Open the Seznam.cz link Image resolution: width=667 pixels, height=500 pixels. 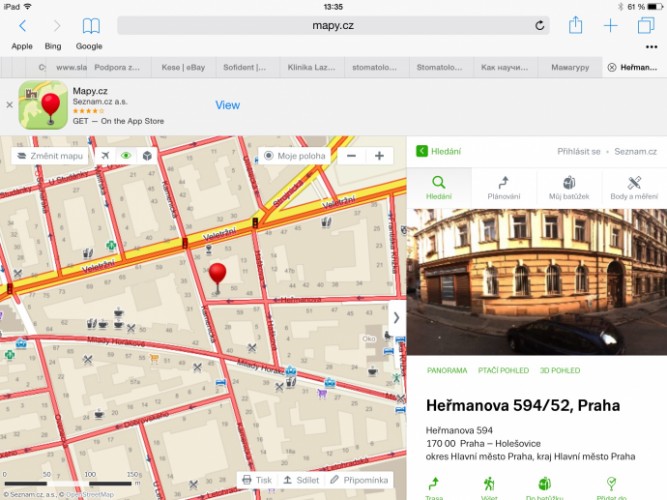pyautogui.click(x=636, y=151)
